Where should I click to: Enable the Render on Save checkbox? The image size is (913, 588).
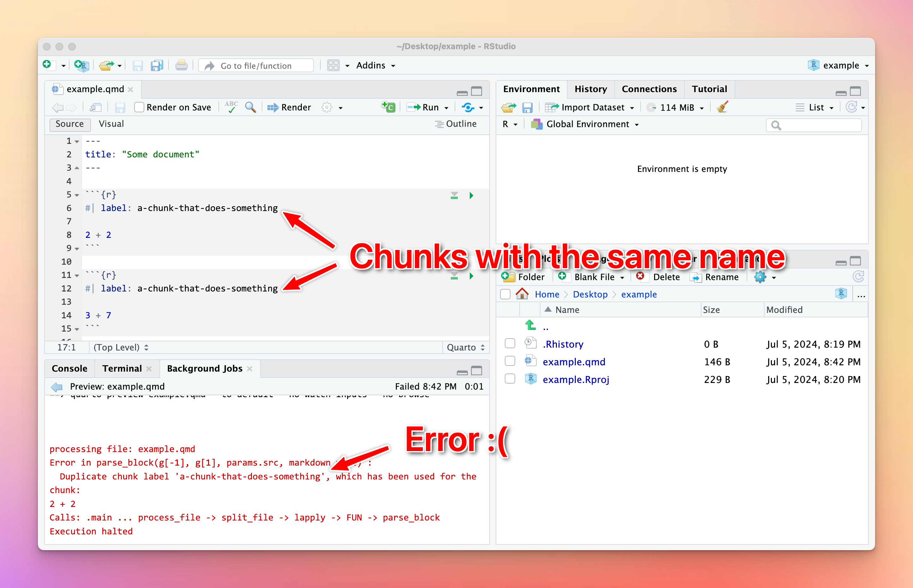pyautogui.click(x=140, y=107)
